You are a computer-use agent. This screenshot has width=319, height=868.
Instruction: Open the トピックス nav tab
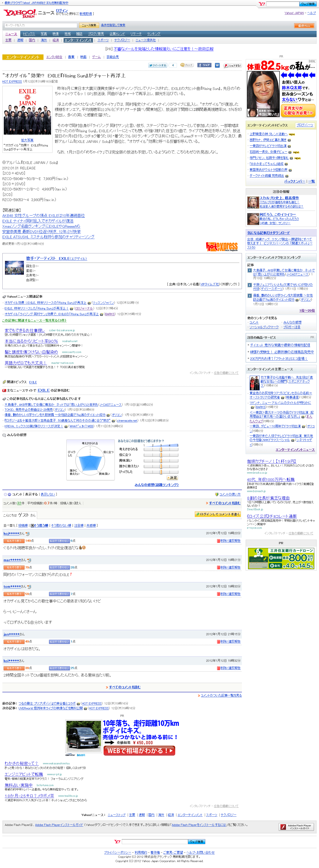[29, 34]
